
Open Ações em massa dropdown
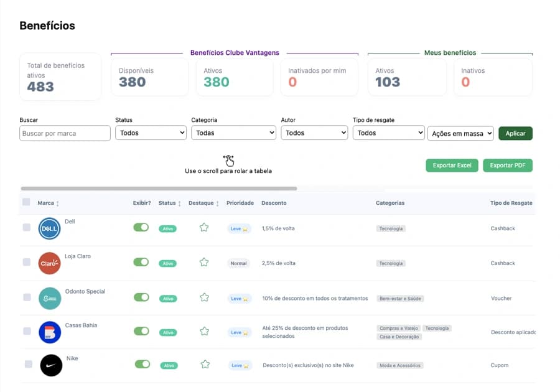tap(460, 134)
